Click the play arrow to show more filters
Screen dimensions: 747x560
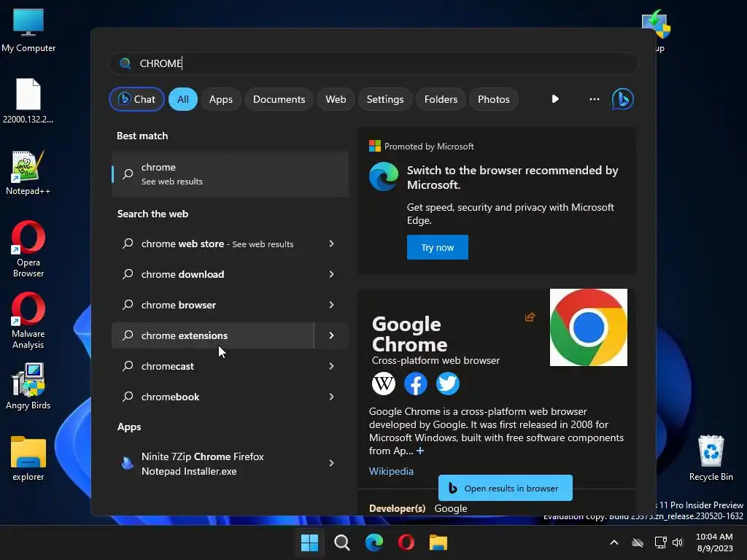pyautogui.click(x=555, y=99)
